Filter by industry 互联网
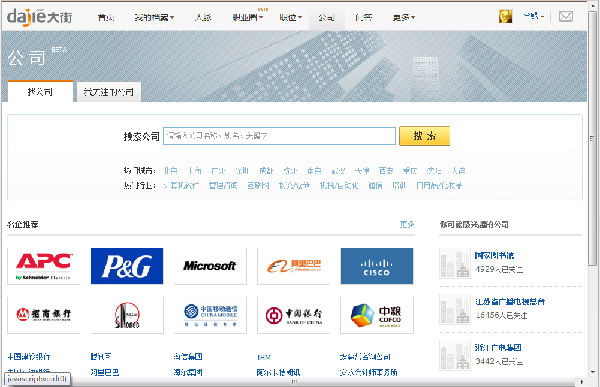 [x=258, y=186]
